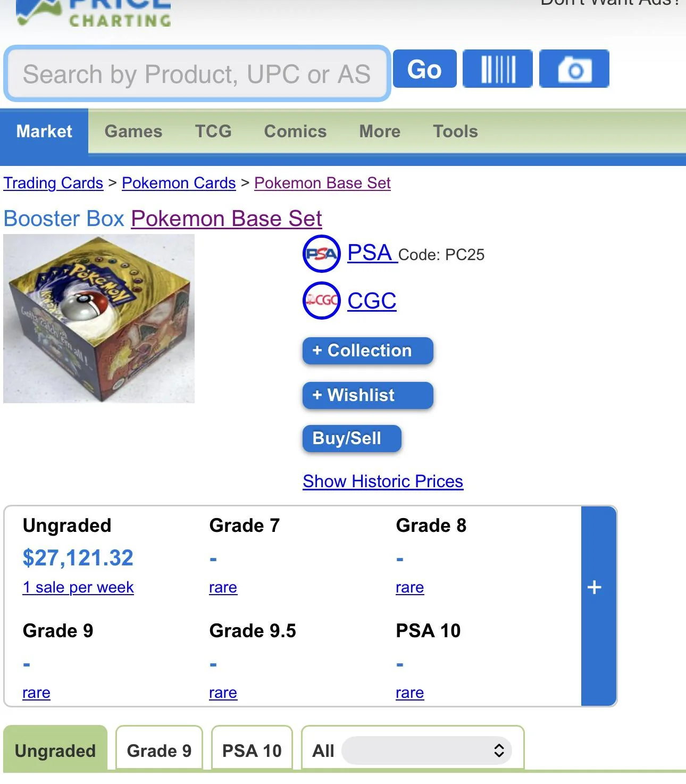This screenshot has height=784, width=686.
Task: Click the Buy/Sell button
Action: click(352, 438)
